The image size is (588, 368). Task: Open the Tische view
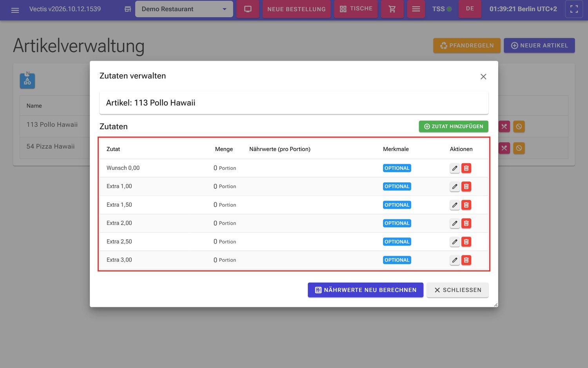356,9
